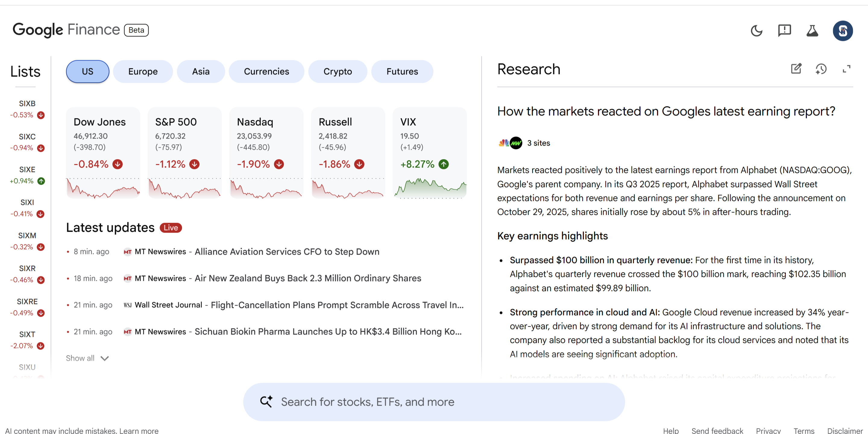Open the account profile avatar
Image resolution: width=868 pixels, height=434 pixels.
843,31
